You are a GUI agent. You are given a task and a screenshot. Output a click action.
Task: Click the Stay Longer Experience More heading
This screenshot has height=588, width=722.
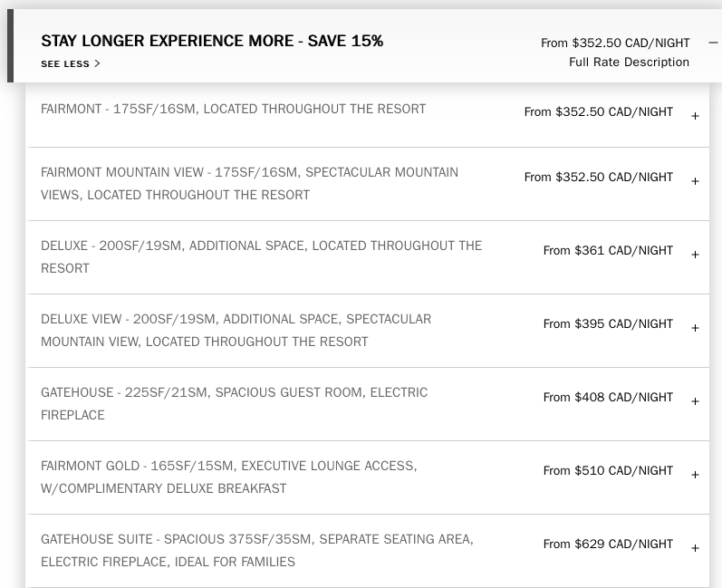212,41
